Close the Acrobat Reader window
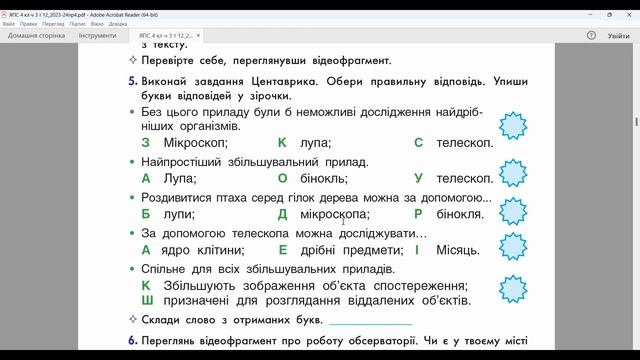This screenshot has width=640, height=360. click(629, 15)
